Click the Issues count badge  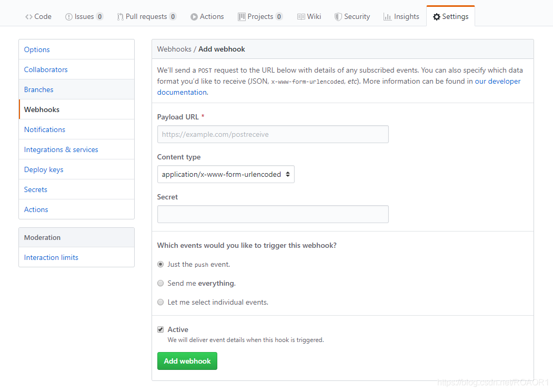(x=100, y=17)
